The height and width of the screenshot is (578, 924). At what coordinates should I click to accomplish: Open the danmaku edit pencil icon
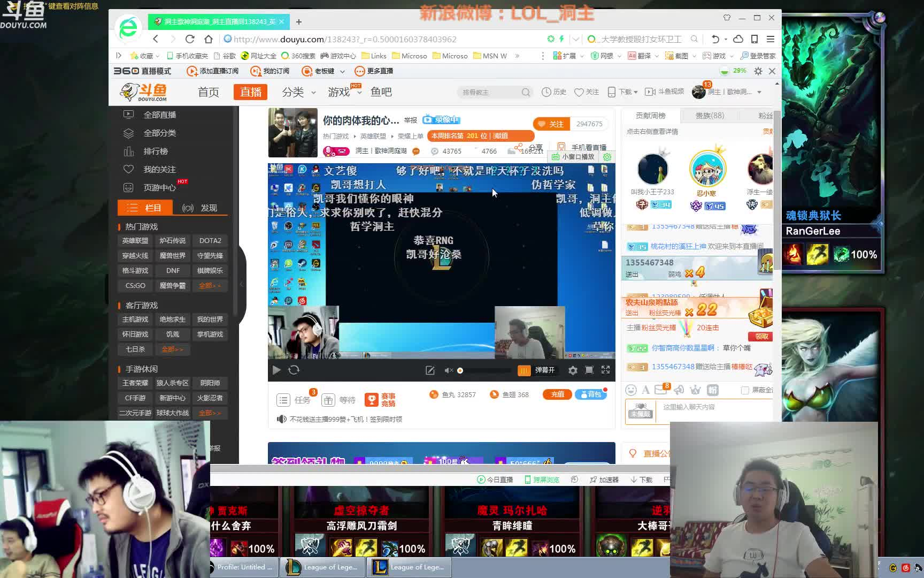(x=430, y=370)
